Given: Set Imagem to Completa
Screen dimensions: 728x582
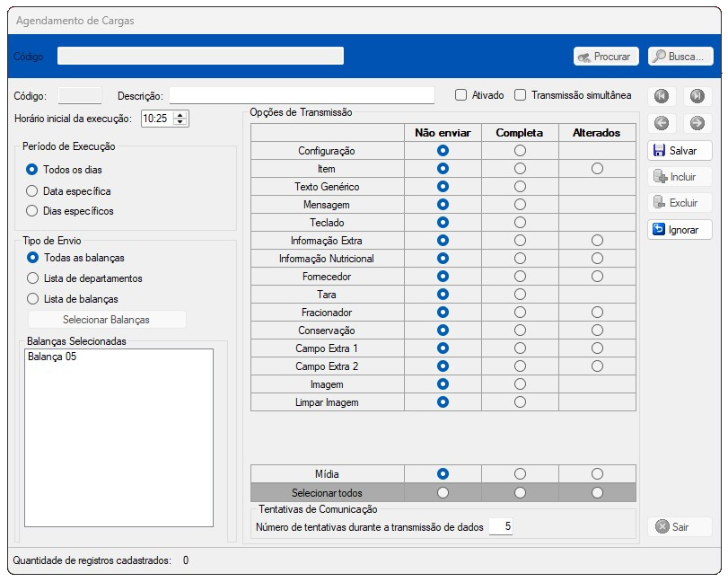Looking at the screenshot, I should click(x=520, y=384).
